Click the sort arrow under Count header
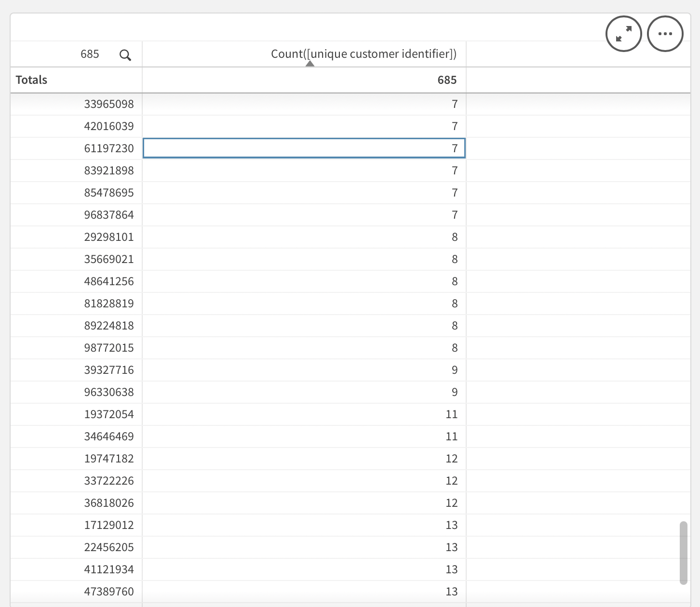The image size is (700, 607). coord(310,64)
